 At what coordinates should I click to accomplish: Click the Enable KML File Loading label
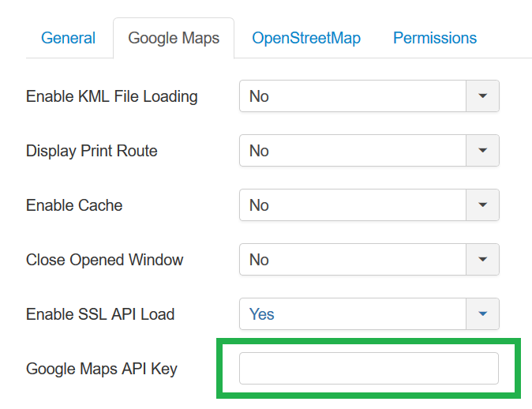(x=112, y=96)
